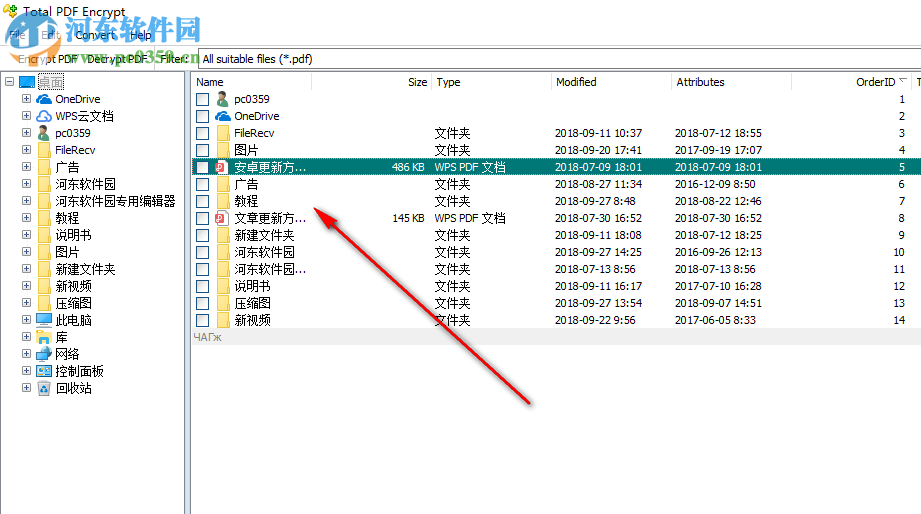921x514 pixels.
Task: Click the 新建文件夹 folder icon in file list
Action: pyautogui.click(x=223, y=236)
